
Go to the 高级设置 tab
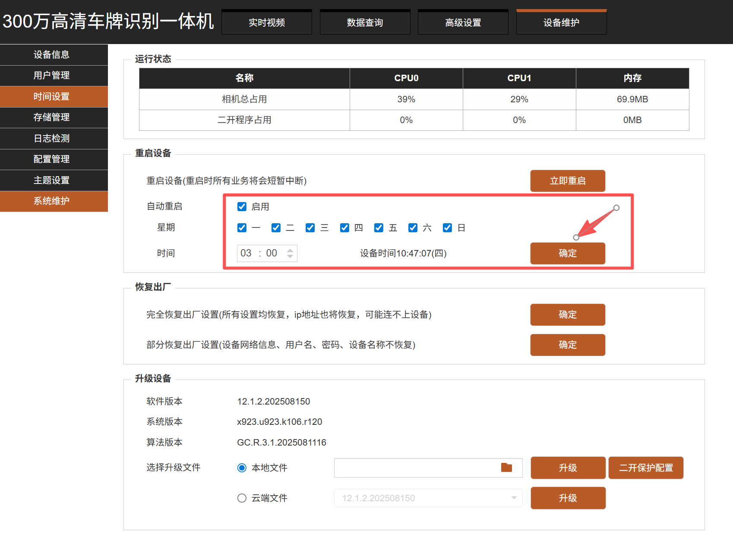463,23
